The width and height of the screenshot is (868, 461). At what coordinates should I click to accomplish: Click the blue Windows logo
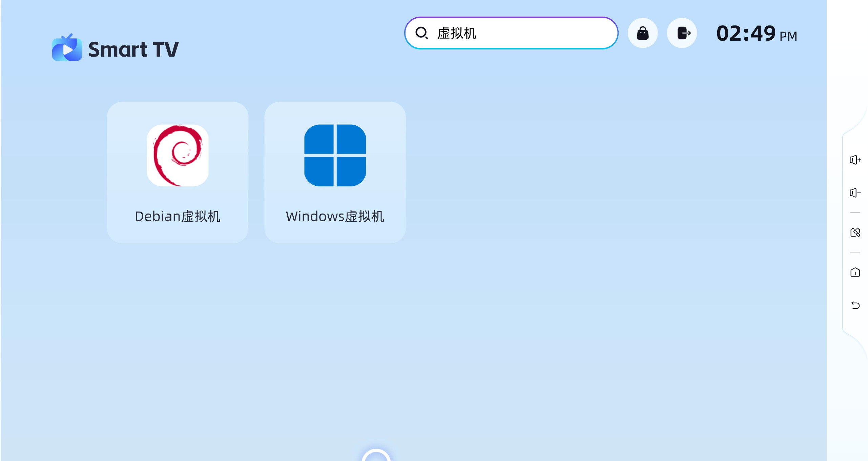coord(335,155)
